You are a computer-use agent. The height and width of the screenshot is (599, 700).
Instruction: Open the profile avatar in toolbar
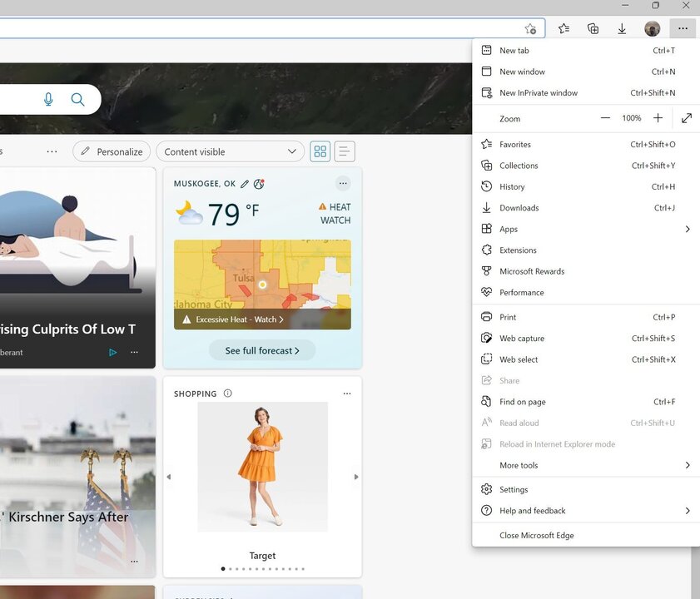coord(652,27)
